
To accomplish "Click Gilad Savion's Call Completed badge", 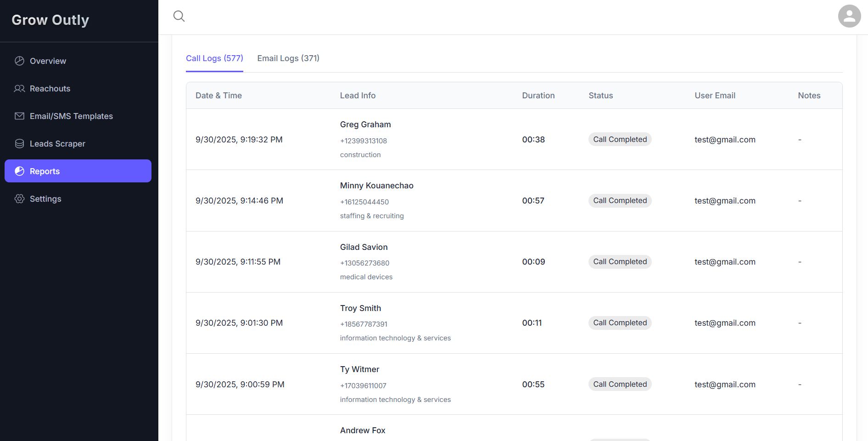I will (x=620, y=262).
